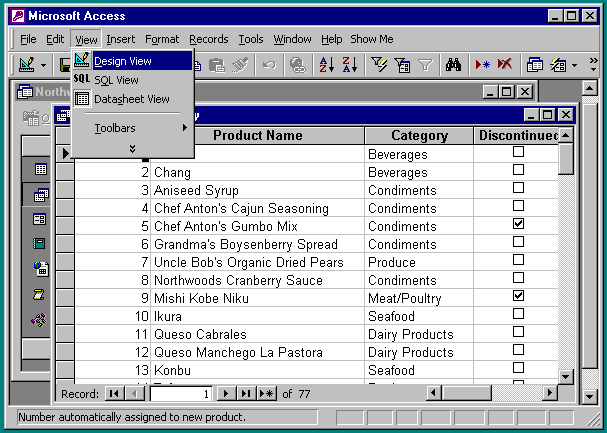This screenshot has height=433, width=607.
Task: Toggle Discontinued checkbox for Chang
Action: [x=518, y=169]
